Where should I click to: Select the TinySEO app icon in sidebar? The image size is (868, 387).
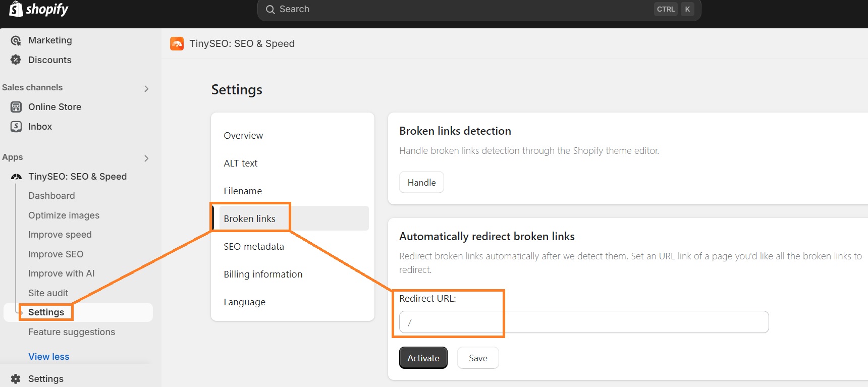point(16,176)
